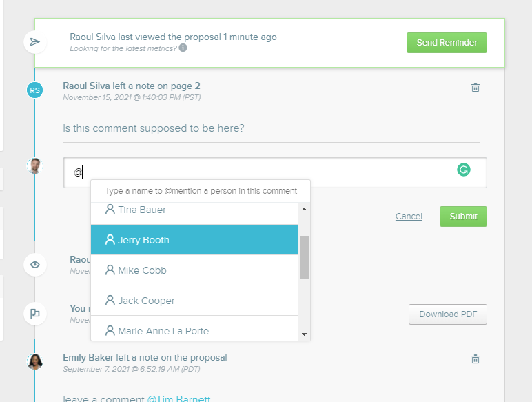Click the paper plane sent icon
The image size is (532, 402).
click(35, 42)
